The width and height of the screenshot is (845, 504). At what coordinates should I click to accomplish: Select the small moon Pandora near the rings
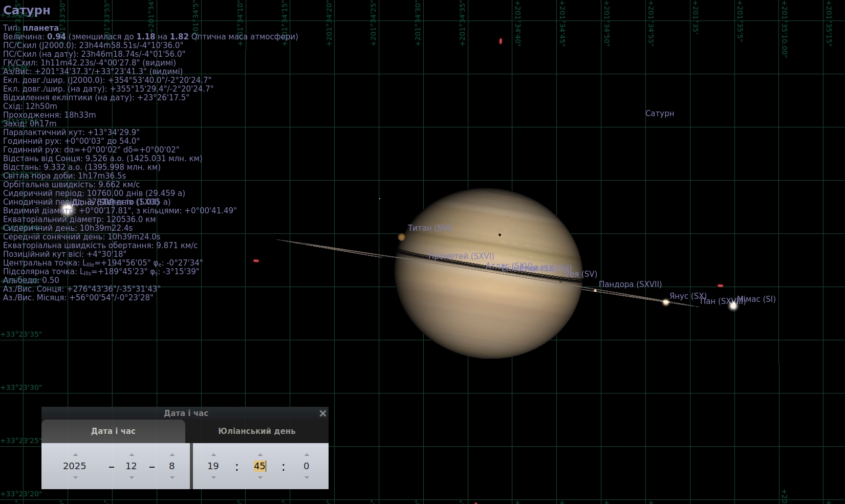coord(595,291)
